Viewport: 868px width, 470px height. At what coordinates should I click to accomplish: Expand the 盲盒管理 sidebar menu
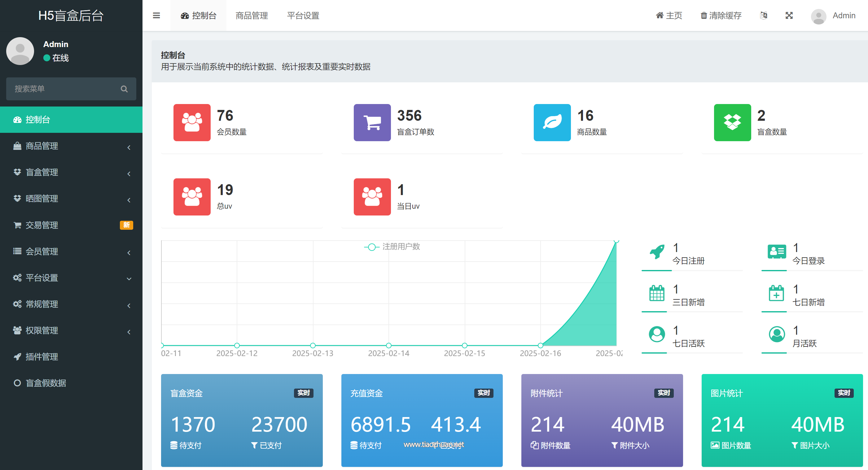(71, 172)
